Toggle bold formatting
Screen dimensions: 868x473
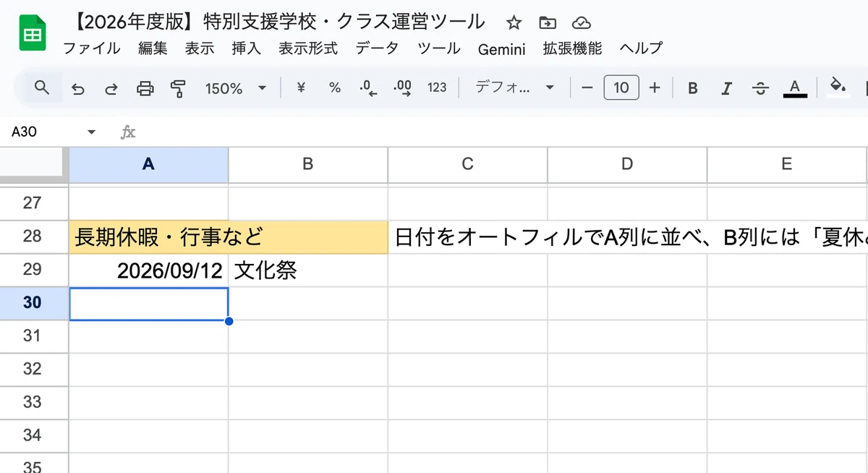click(x=692, y=88)
